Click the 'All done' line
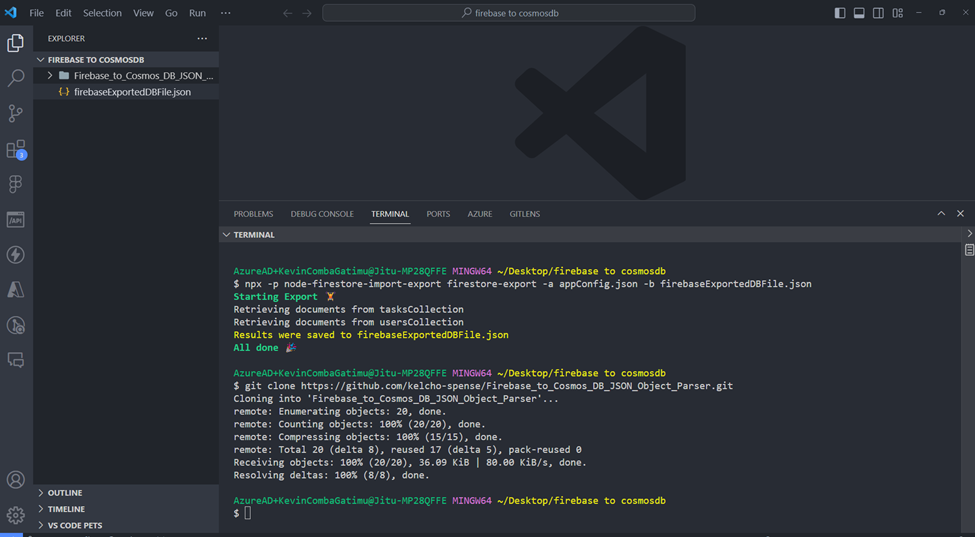 tap(265, 348)
